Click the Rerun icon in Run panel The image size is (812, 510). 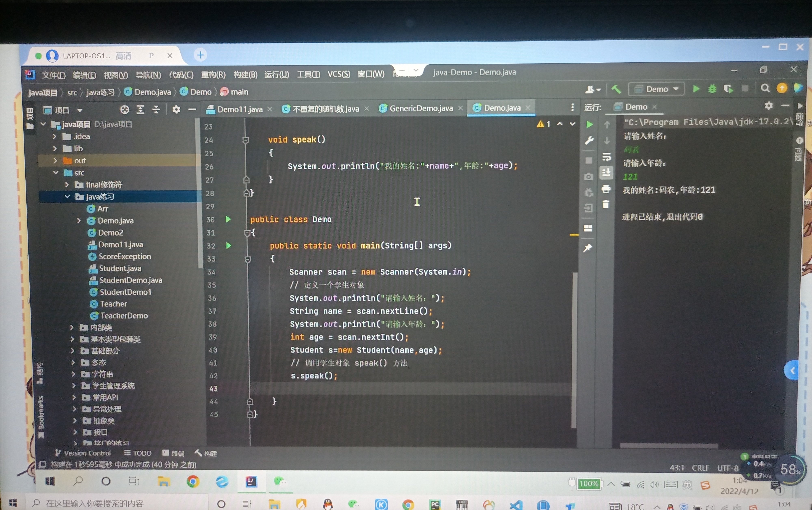click(x=590, y=125)
